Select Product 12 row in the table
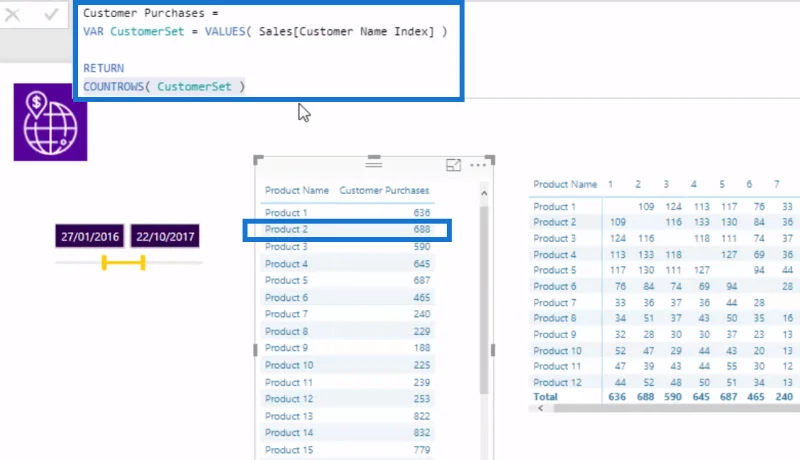Image resolution: width=800 pixels, height=460 pixels. coord(347,399)
